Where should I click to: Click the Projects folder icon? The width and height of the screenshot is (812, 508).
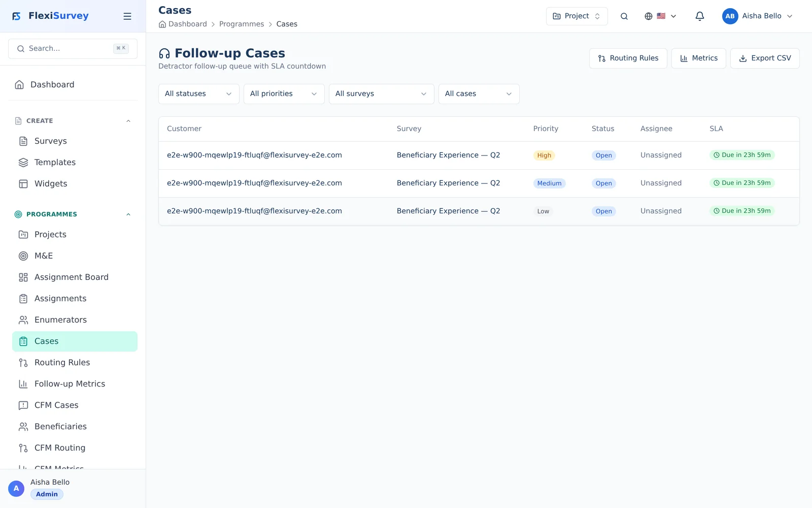[x=23, y=235]
